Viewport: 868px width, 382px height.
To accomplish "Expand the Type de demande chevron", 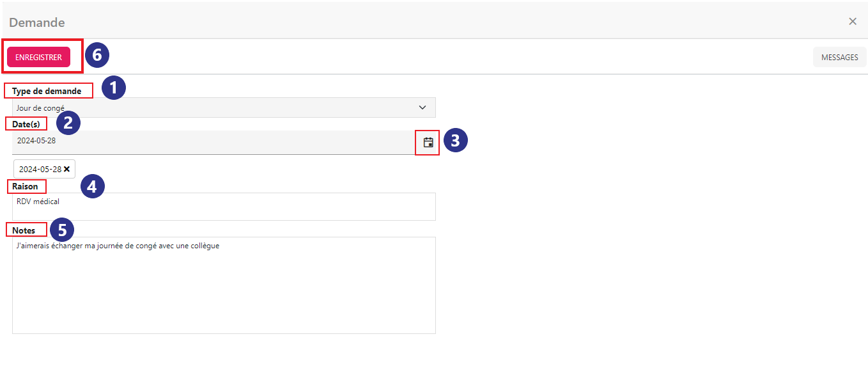I will pos(422,107).
